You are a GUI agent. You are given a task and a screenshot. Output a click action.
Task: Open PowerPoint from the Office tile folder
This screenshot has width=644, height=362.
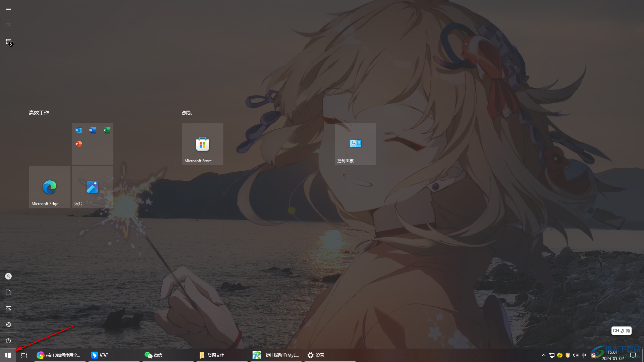[x=78, y=144]
